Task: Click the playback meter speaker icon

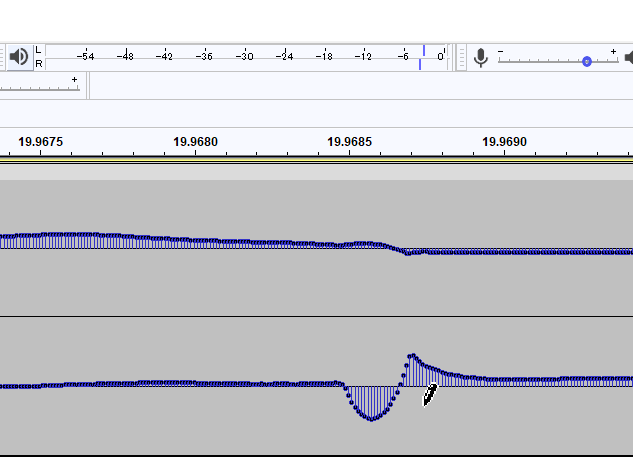Action: 18,57
